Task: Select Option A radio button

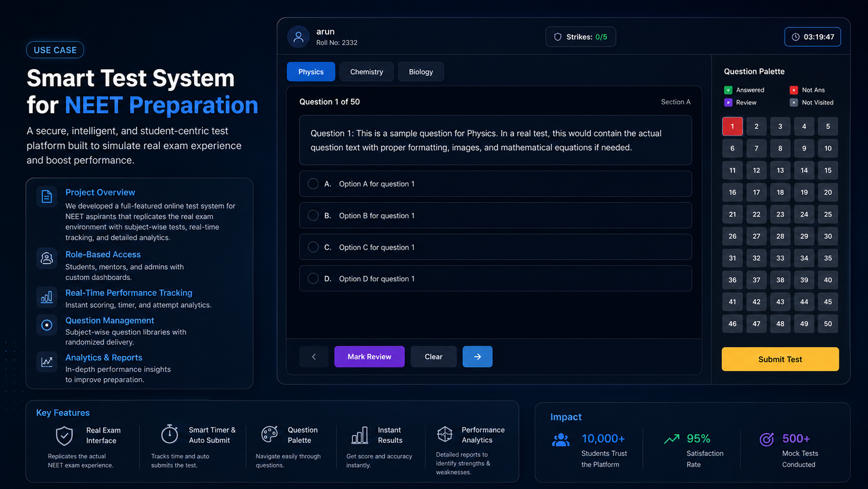Action: tap(313, 184)
